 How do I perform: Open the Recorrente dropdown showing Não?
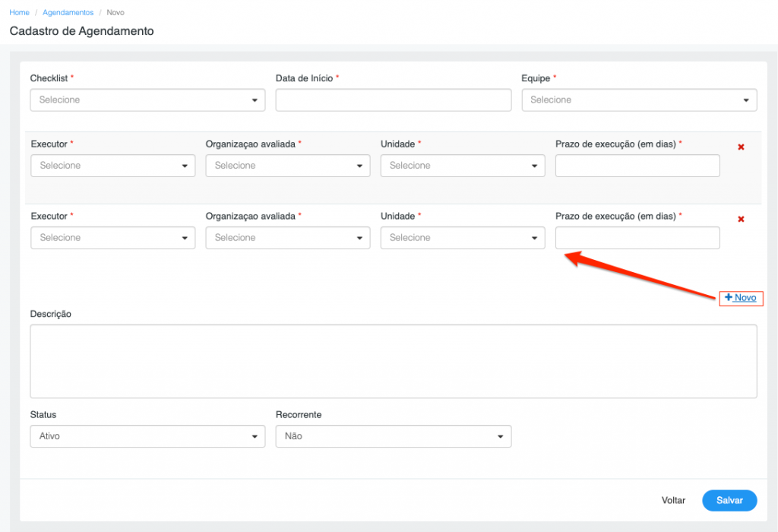click(393, 436)
